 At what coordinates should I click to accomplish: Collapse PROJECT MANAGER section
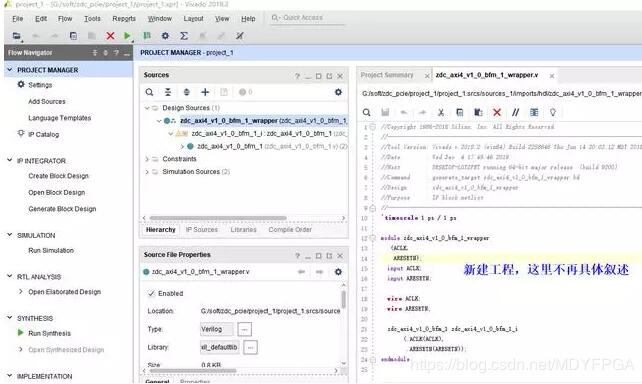coord(10,70)
